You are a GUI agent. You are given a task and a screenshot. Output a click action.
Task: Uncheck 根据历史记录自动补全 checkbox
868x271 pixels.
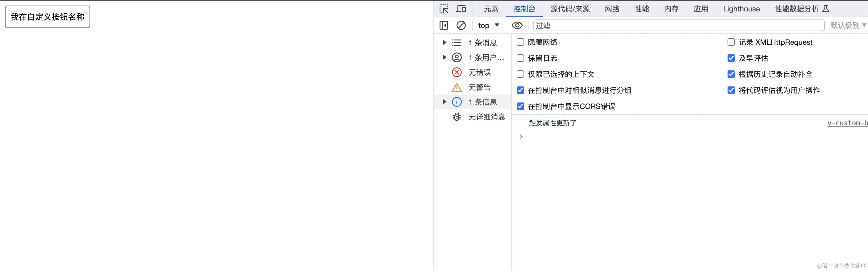tap(731, 74)
